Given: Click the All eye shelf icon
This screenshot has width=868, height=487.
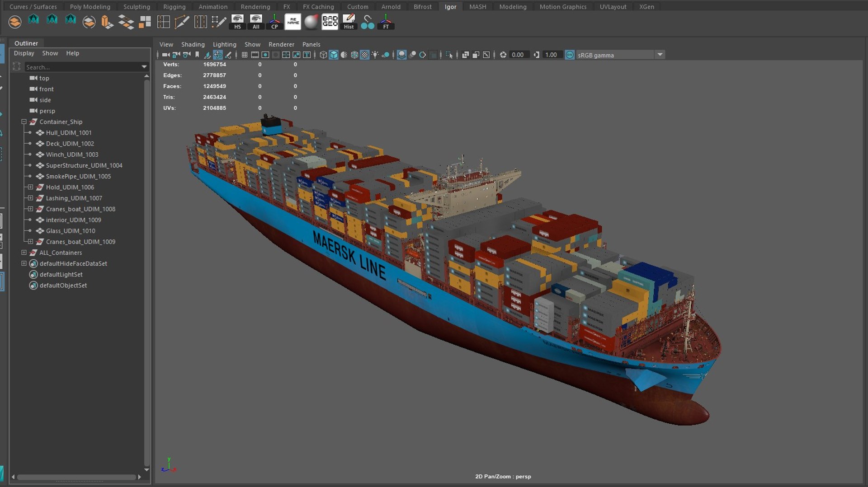Looking at the screenshot, I should 256,22.
